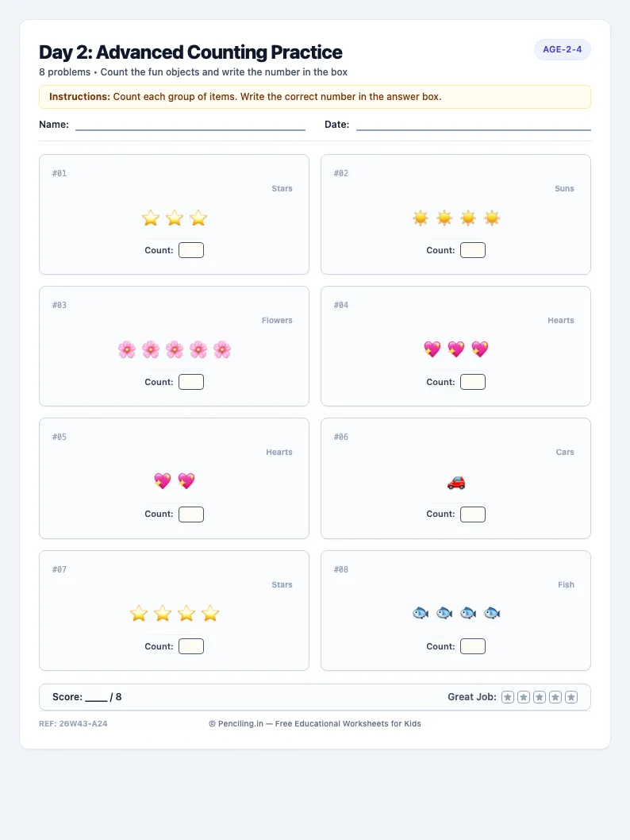Click the first Great Job star box

tap(508, 697)
